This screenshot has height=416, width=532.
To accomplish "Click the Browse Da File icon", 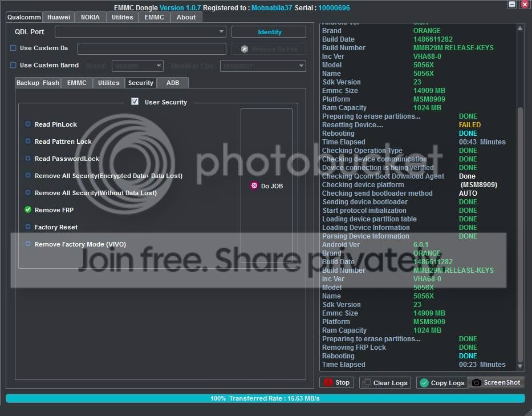I will click(x=244, y=49).
